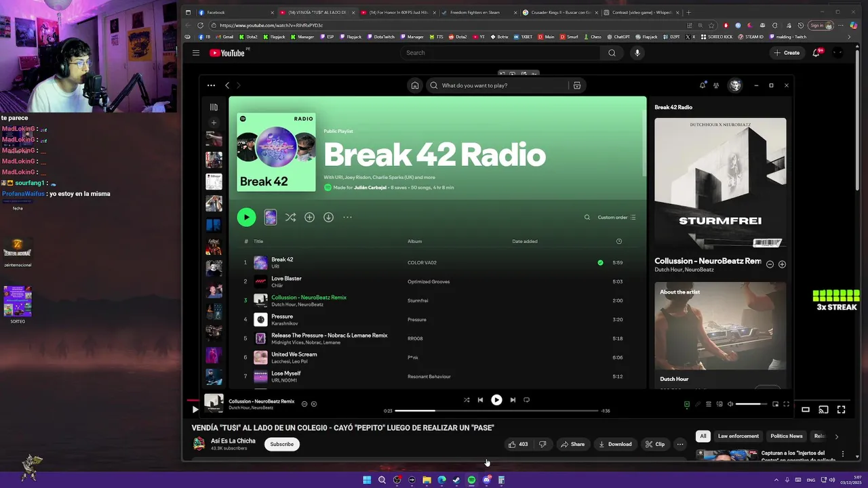Viewport: 868px width, 488px height.
Task: Open the Sturmfrei album link in track list
Action: click(x=418, y=300)
